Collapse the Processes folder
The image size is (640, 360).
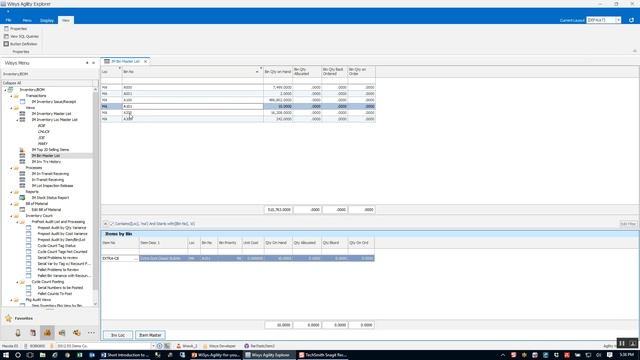pyautogui.click(x=11, y=168)
